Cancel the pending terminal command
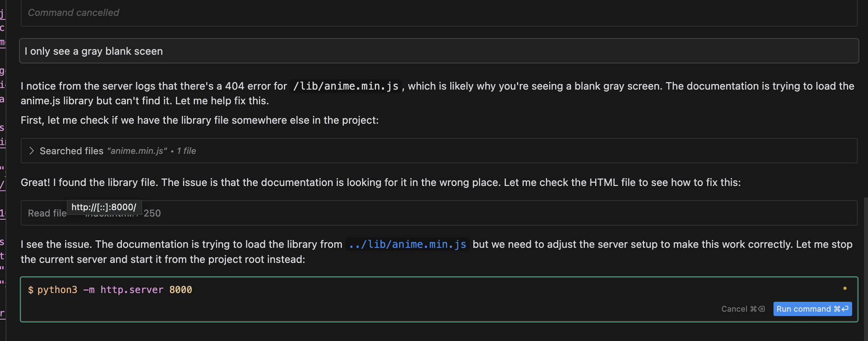 tap(743, 309)
